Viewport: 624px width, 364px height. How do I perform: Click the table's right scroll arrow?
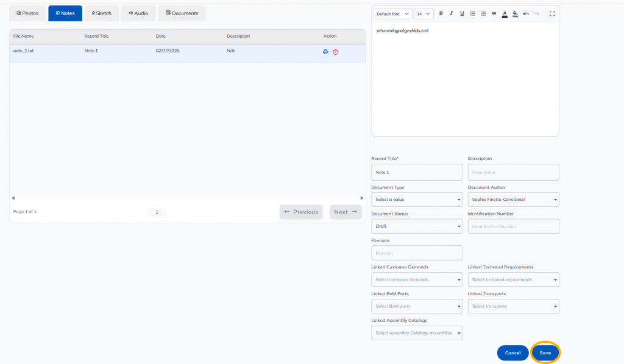click(362, 198)
